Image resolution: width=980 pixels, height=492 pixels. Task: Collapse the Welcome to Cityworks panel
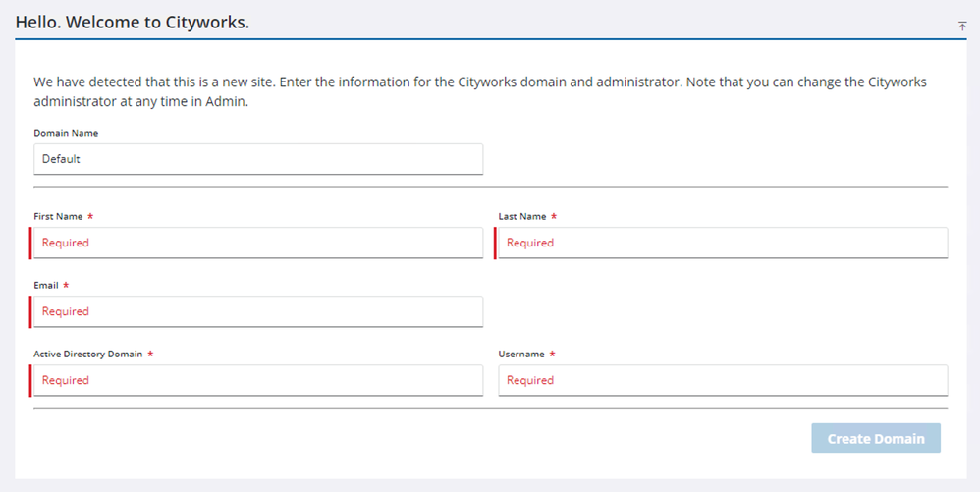pyautogui.click(x=962, y=27)
